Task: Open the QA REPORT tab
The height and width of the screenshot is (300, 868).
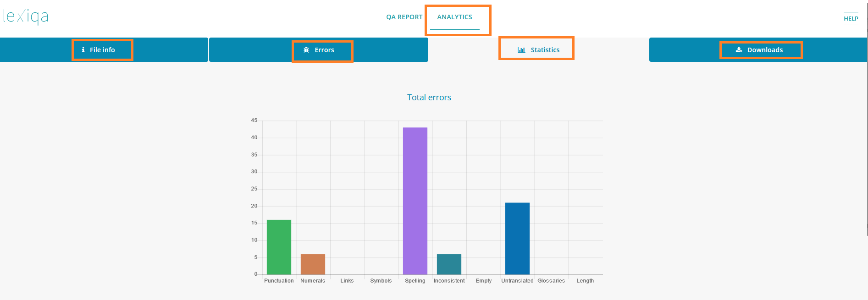Action: pos(404,17)
